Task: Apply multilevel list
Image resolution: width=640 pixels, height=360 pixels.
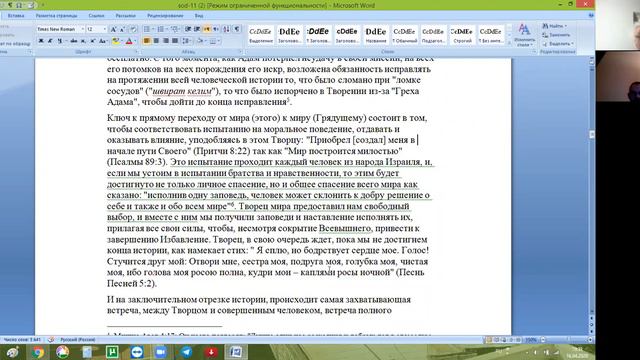Action: click(175, 29)
